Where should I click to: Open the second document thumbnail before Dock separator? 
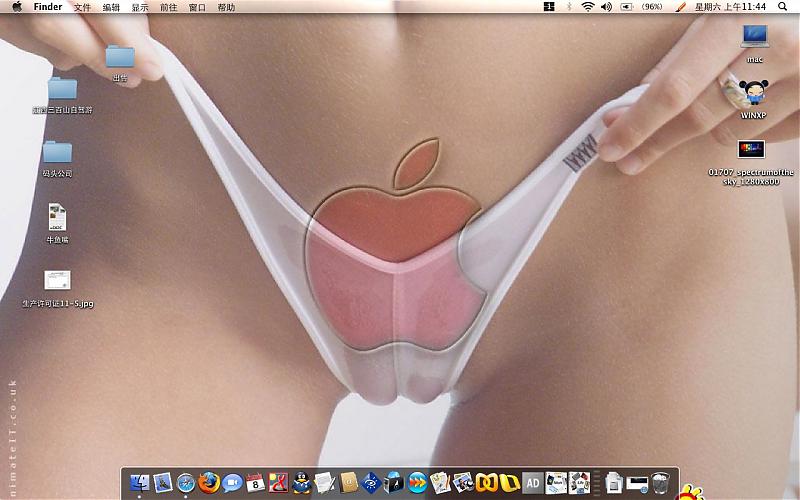coord(579,483)
